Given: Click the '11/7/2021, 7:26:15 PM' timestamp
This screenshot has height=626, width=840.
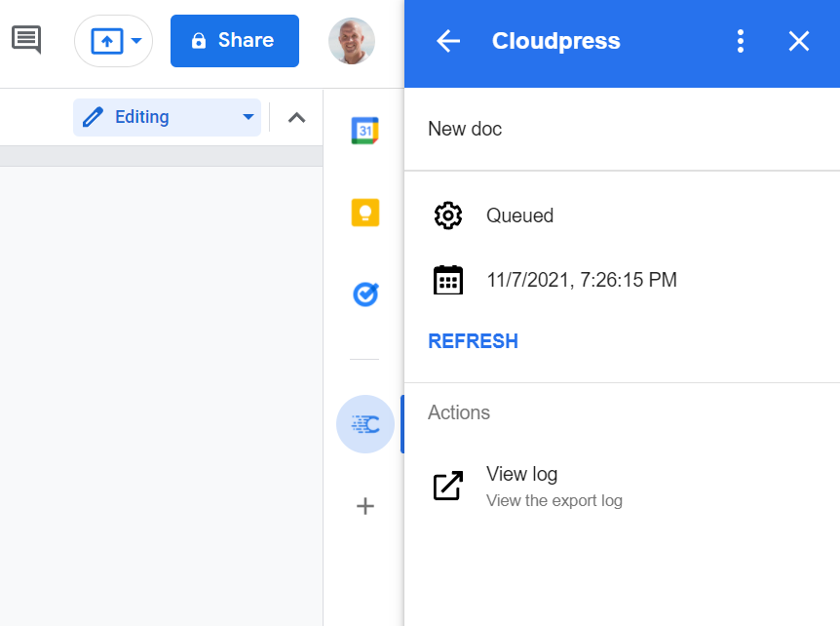Looking at the screenshot, I should tap(582, 280).
